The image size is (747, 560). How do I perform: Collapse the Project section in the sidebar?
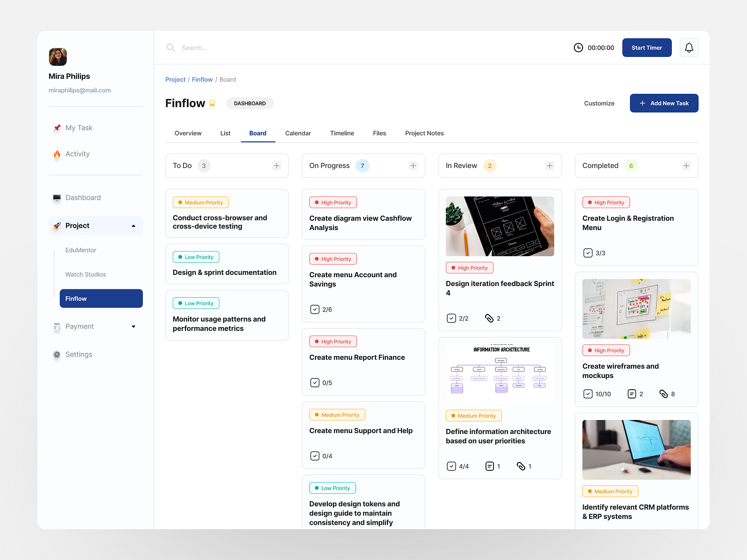click(x=134, y=225)
